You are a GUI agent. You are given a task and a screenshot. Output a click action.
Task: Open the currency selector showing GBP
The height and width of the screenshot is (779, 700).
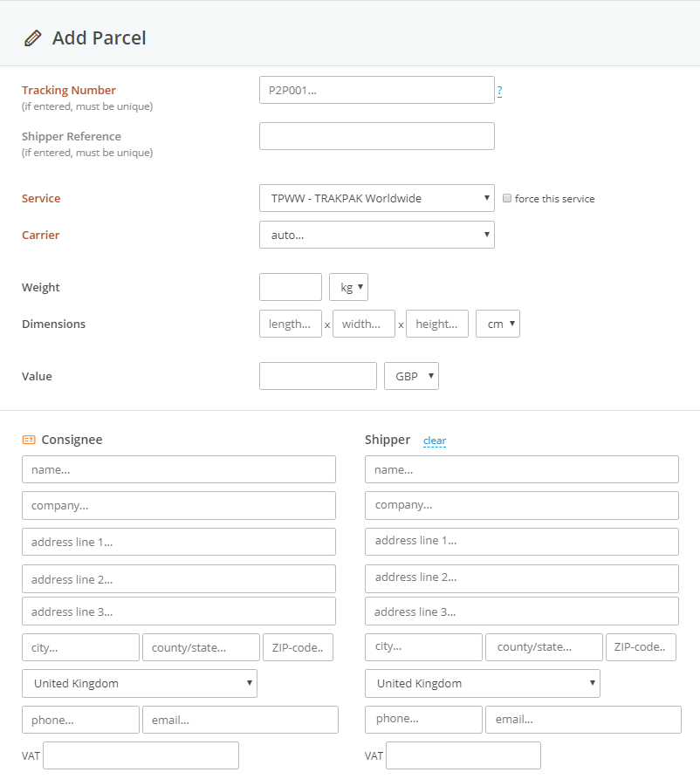pyautogui.click(x=411, y=375)
